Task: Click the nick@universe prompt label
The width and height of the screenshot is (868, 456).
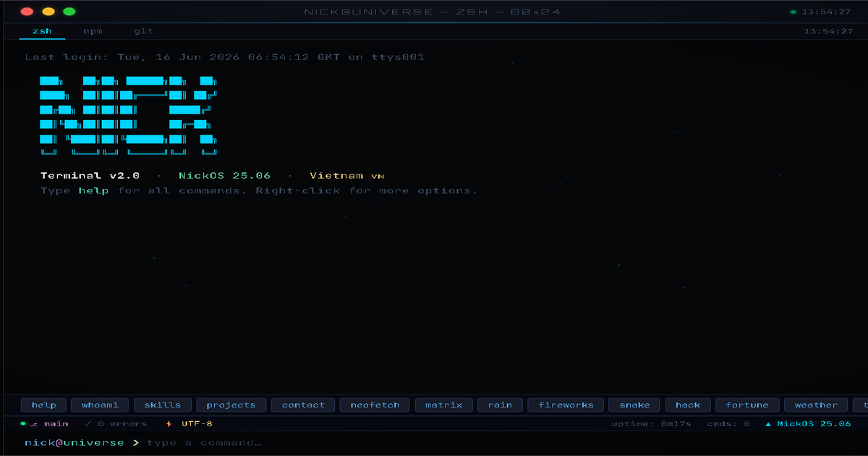Action: tap(75, 442)
